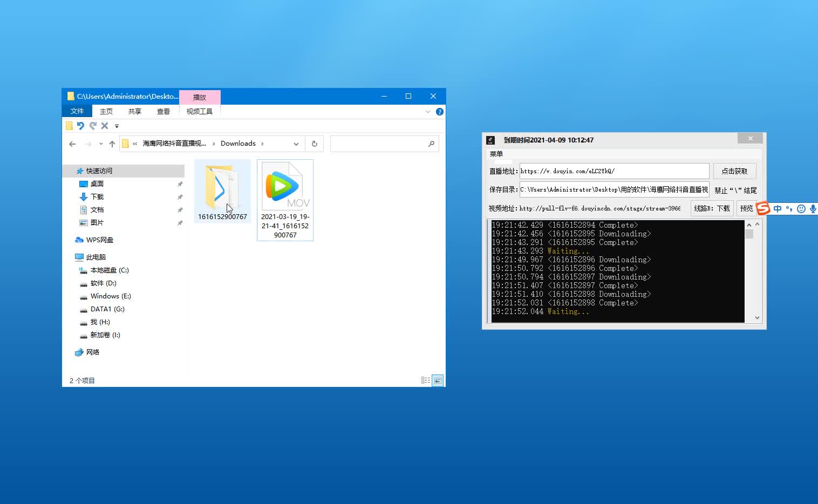Click the pink 播放 contextual tab

click(200, 97)
